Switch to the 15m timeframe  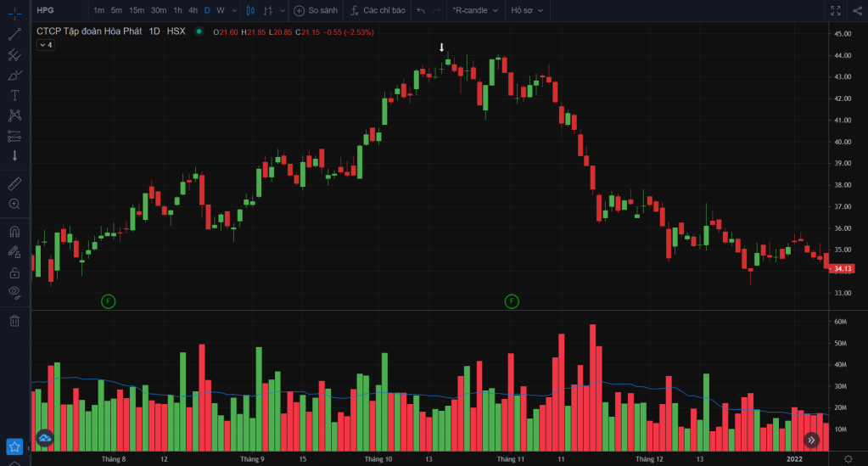tap(136, 10)
